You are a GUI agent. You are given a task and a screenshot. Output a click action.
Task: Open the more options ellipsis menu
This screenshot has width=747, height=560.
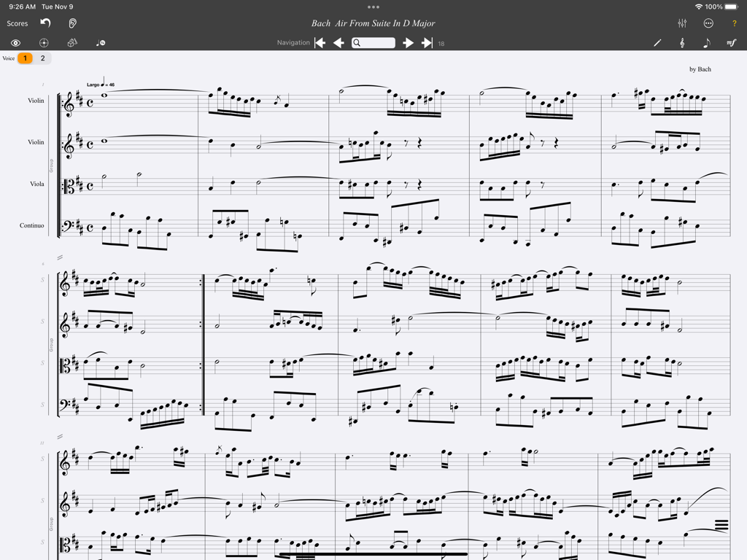click(706, 23)
